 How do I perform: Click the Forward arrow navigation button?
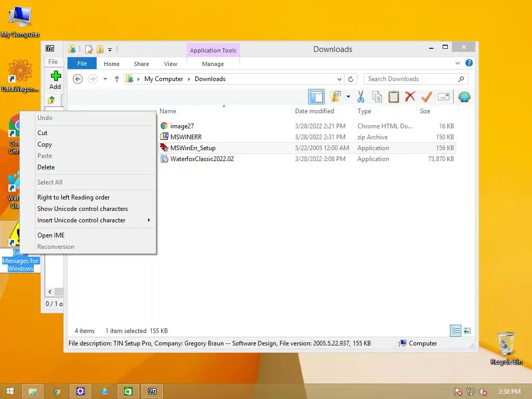tap(92, 79)
